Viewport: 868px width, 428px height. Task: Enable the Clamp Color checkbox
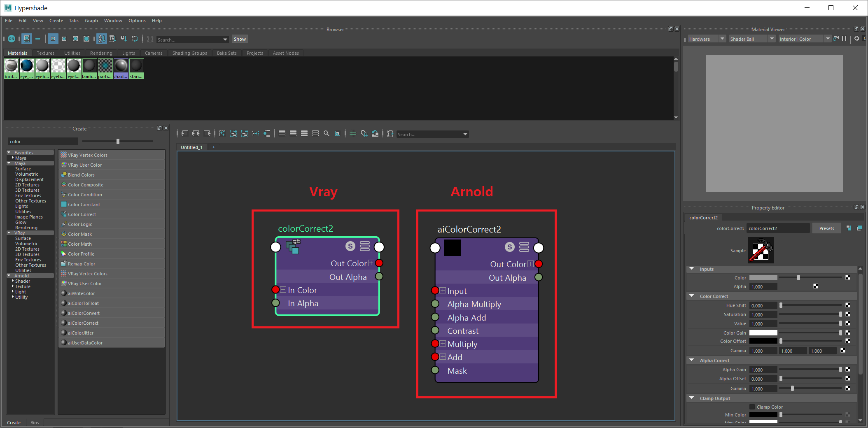click(x=752, y=407)
